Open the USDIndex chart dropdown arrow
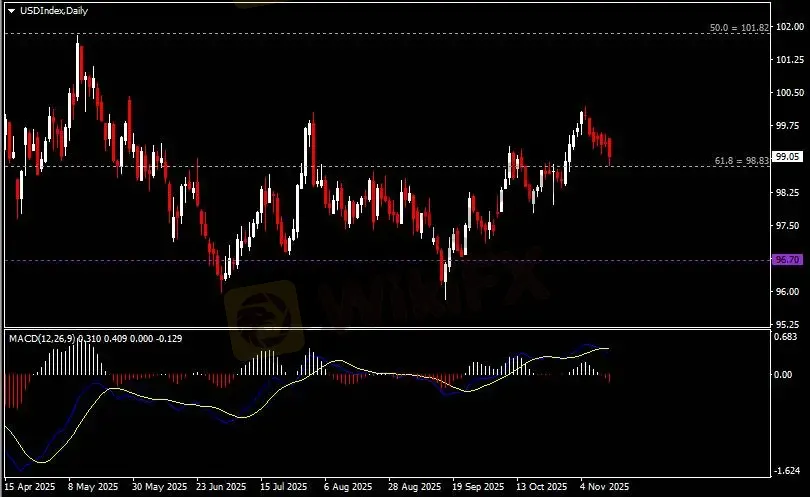The width and height of the screenshot is (810, 497). [x=11, y=11]
